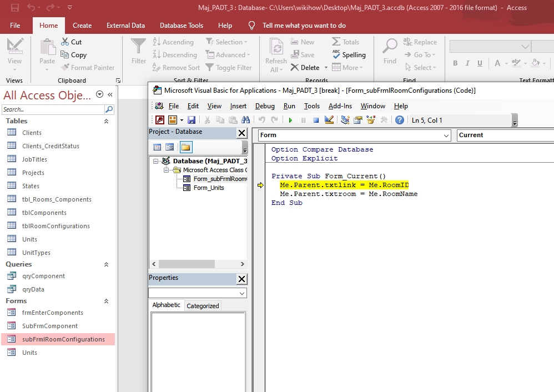The height and width of the screenshot is (392, 554).
Task: Open the Create ribbon tab
Action: (x=82, y=26)
